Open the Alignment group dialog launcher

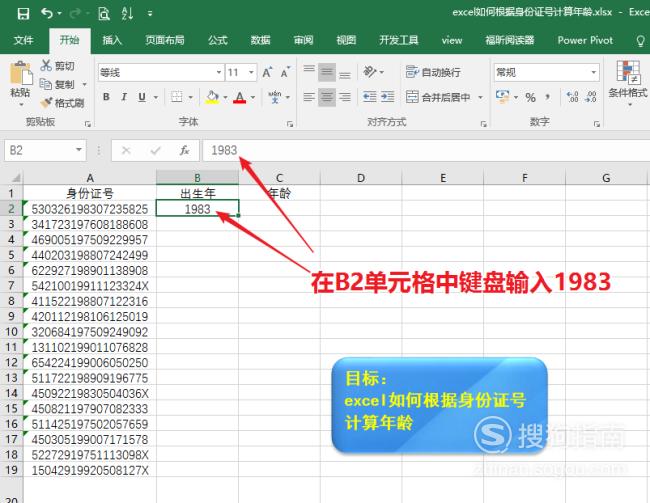[483, 124]
